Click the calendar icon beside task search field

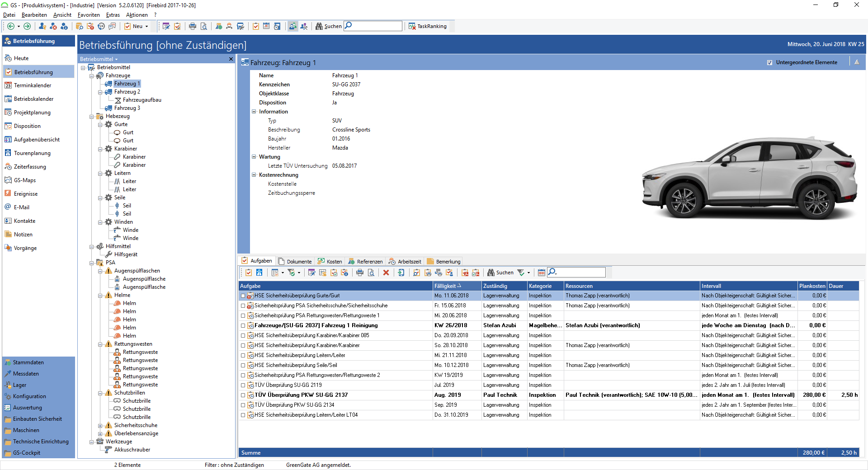click(x=541, y=273)
